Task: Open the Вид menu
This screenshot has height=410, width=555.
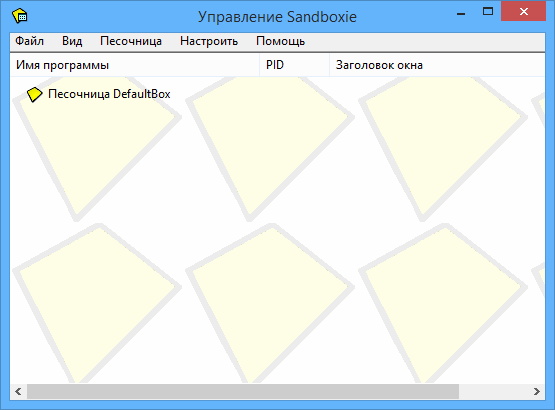Action: coord(72,41)
